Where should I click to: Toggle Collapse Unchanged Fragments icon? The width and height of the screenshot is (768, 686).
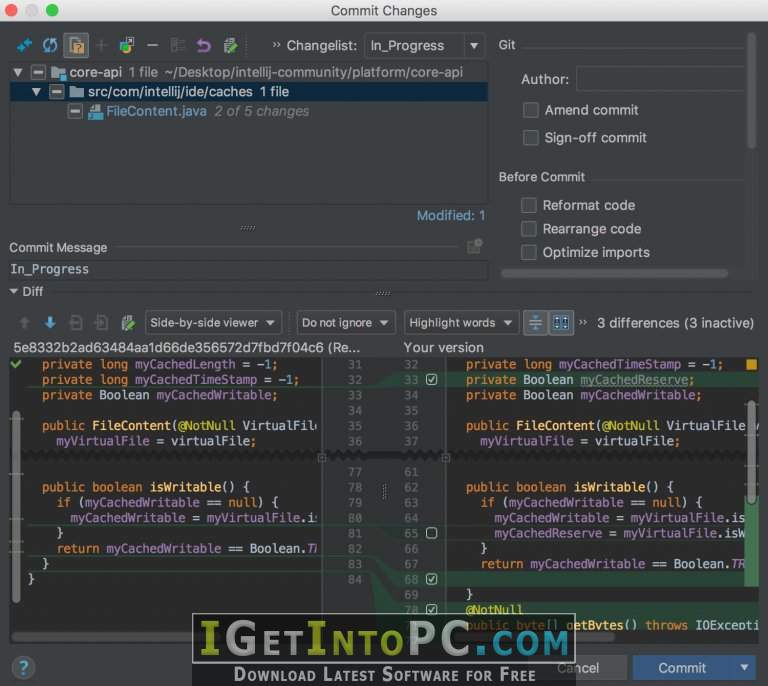coord(535,323)
